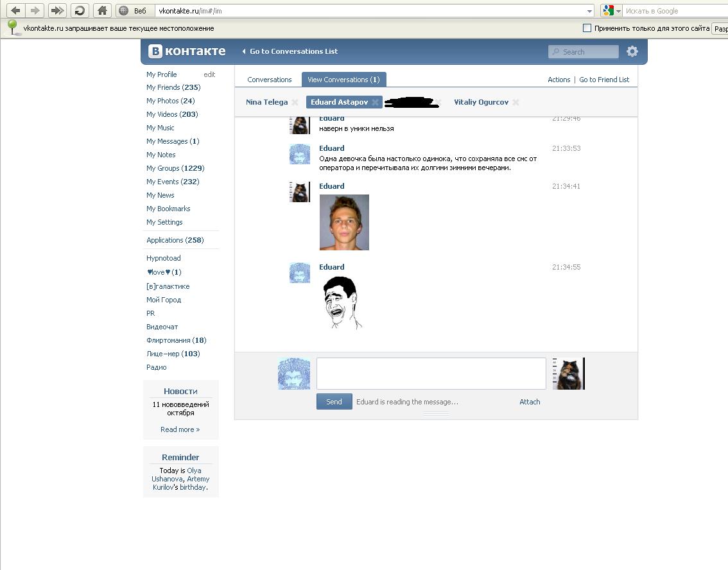Open My Settings
728x570 pixels.
[x=164, y=222]
